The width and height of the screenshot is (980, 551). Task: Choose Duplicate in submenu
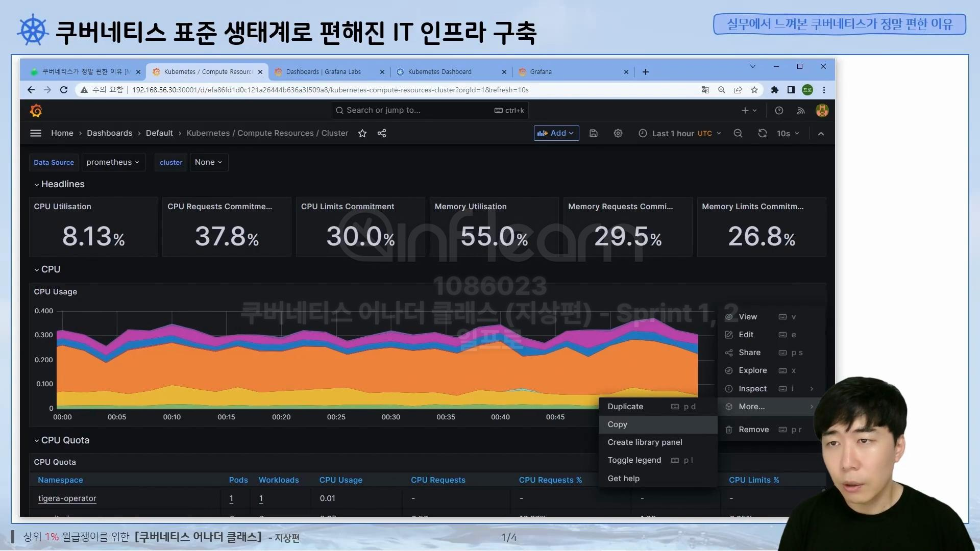[658, 407]
